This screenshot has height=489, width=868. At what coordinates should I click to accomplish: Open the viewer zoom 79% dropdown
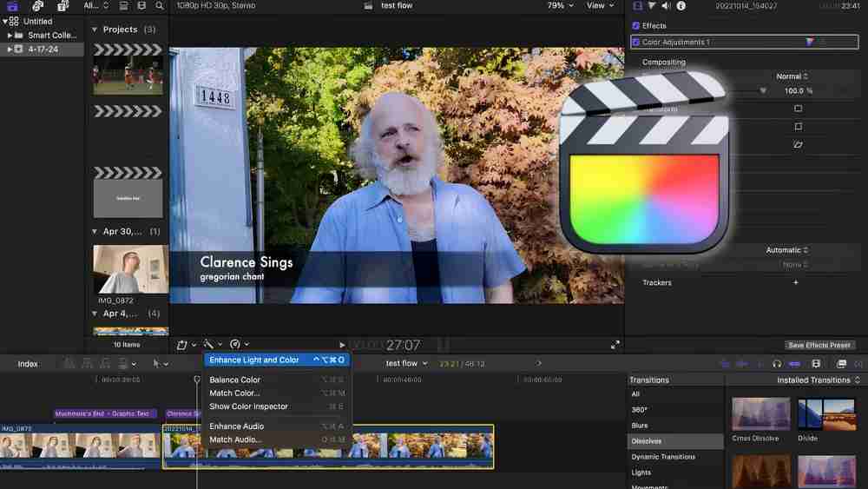[560, 5]
